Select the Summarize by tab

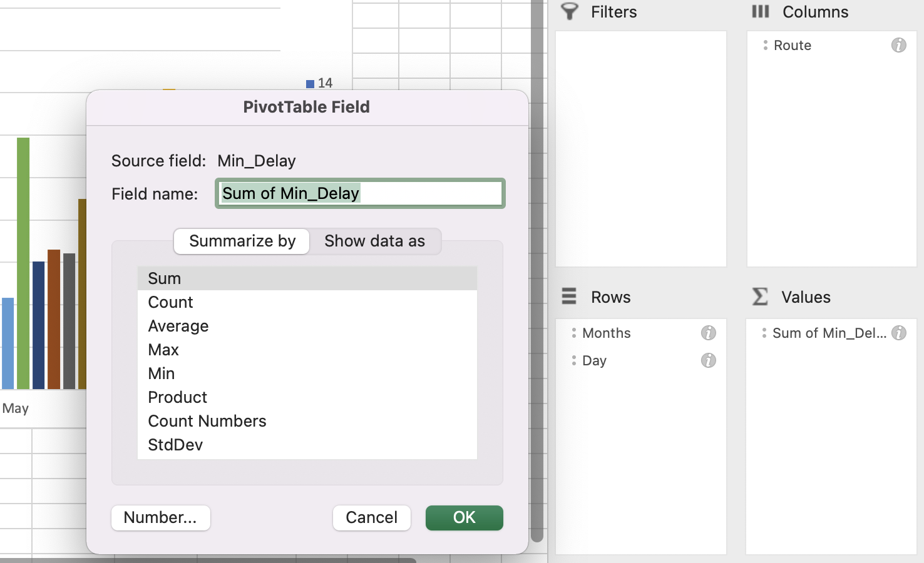tap(242, 241)
